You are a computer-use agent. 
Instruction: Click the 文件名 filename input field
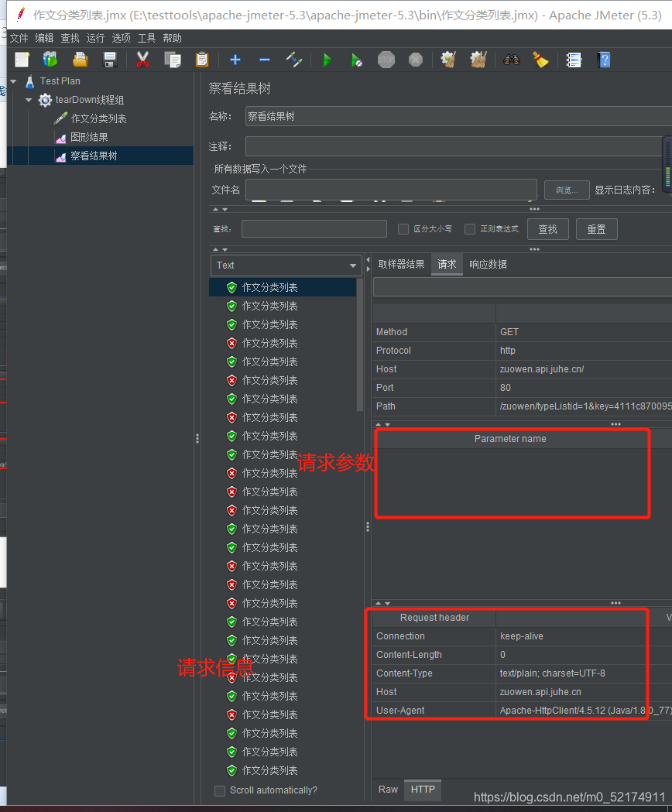click(x=391, y=190)
